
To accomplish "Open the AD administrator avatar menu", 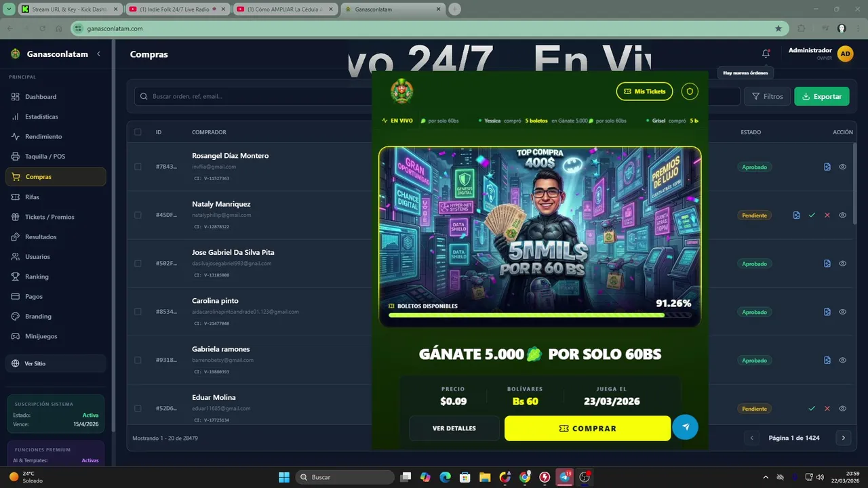I will (x=845, y=54).
